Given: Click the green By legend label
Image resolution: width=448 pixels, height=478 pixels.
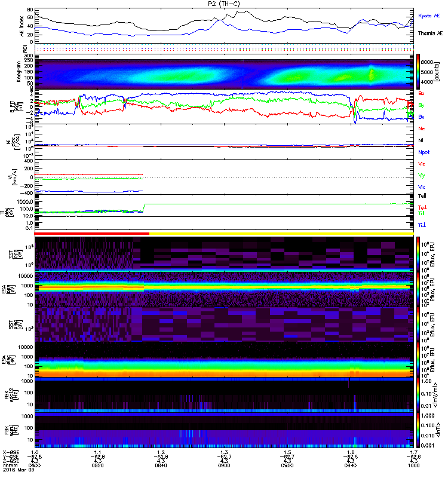Looking at the screenshot, I should tap(421, 105).
